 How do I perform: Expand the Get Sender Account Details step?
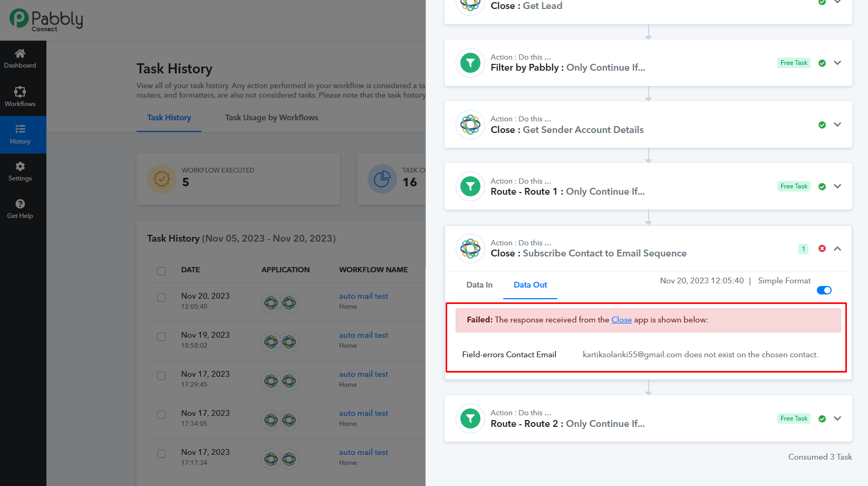[x=837, y=125]
